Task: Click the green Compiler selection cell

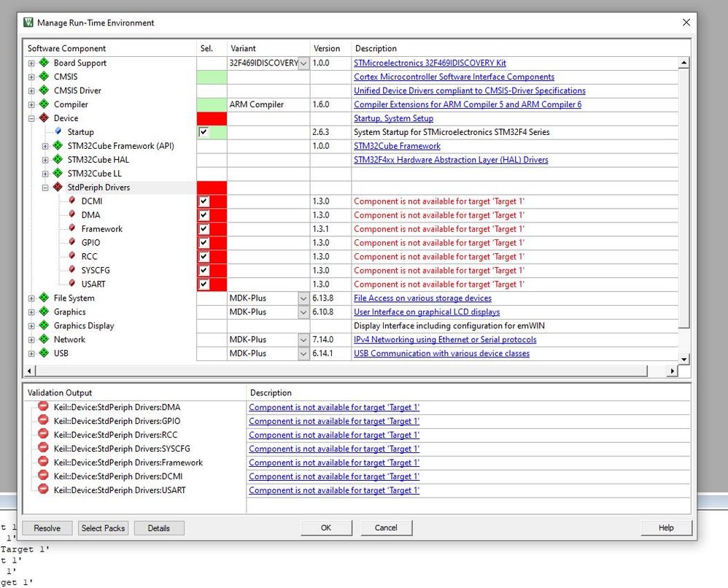Action: tap(212, 104)
